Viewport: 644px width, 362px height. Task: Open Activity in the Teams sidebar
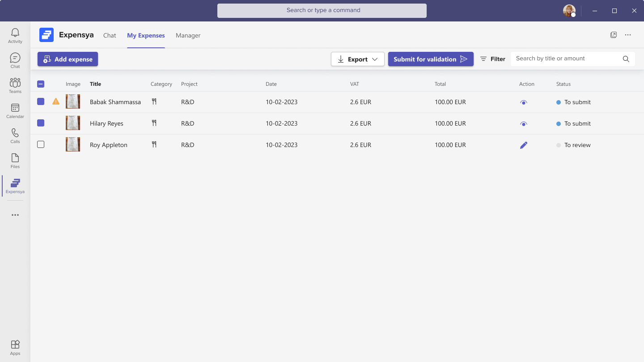15,36
